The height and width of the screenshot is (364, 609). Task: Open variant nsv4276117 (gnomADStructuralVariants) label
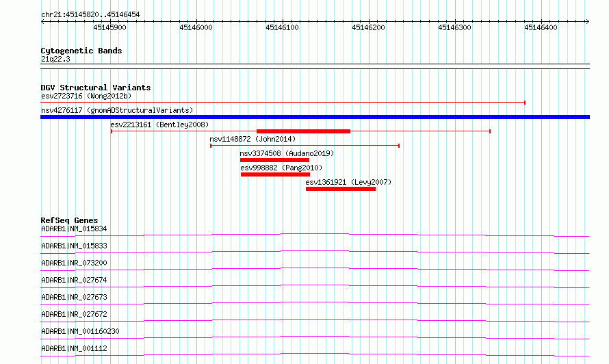pyautogui.click(x=117, y=110)
